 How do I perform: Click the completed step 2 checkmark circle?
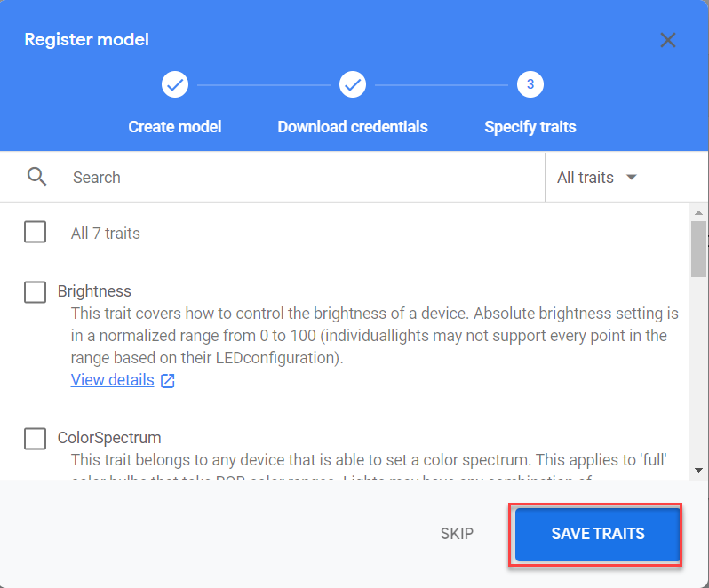pyautogui.click(x=353, y=85)
